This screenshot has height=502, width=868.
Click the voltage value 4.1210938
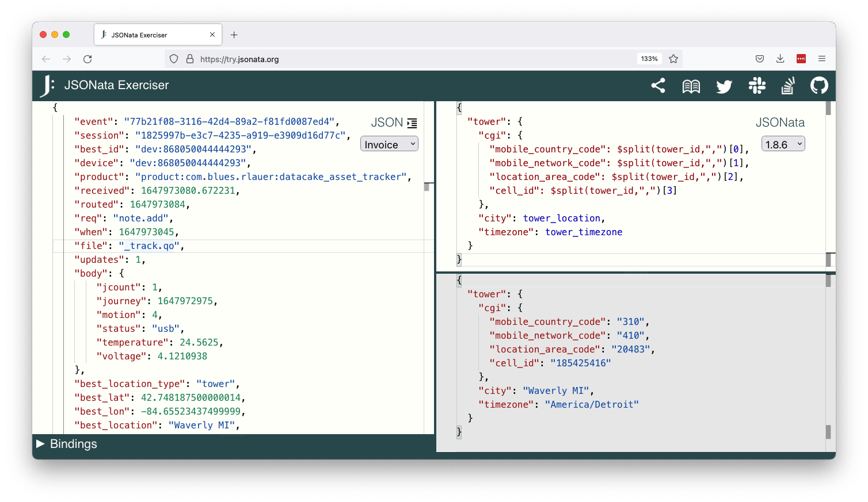coord(182,357)
